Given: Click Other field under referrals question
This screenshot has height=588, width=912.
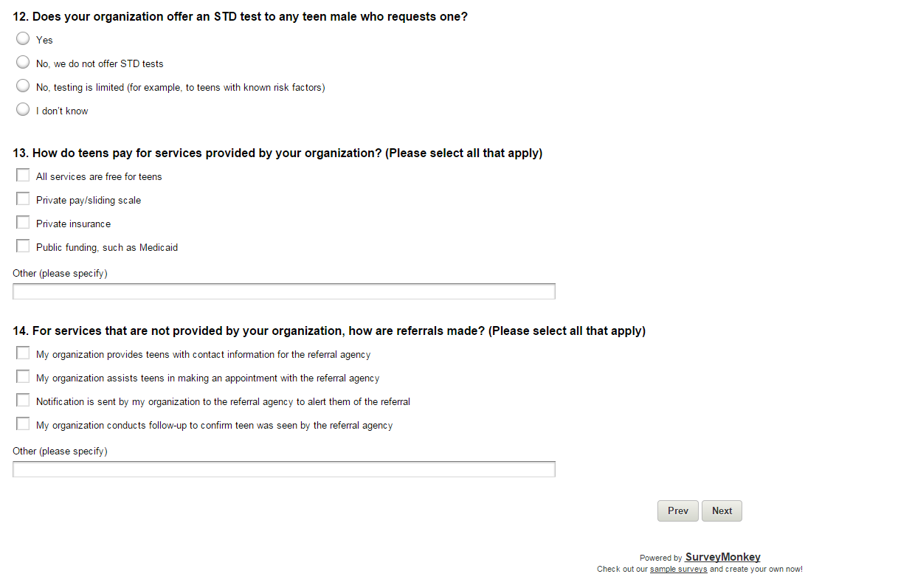Looking at the screenshot, I should coord(283,469).
